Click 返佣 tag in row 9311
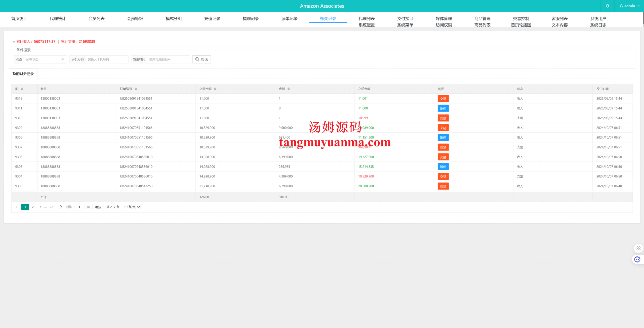 click(x=443, y=108)
